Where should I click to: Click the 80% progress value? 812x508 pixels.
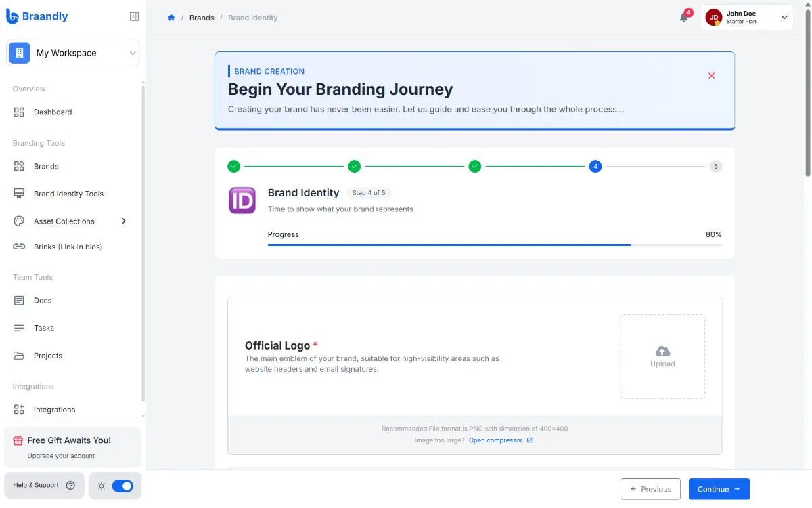pos(713,234)
